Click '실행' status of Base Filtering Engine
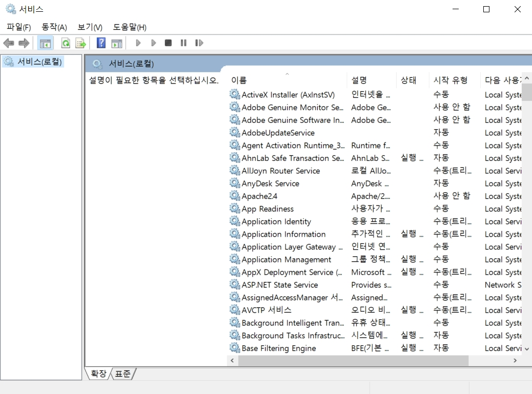Screen dimensions: 532x394 click(412, 347)
